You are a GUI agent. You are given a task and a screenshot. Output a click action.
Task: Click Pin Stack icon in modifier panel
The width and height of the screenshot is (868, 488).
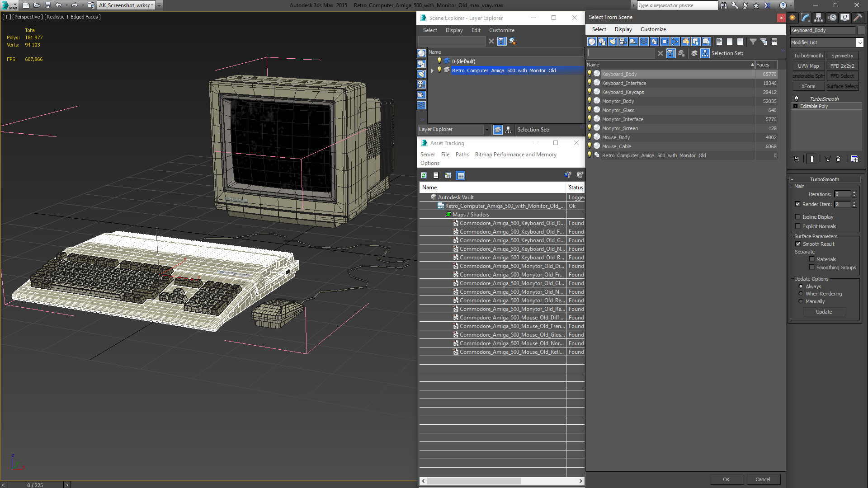(x=796, y=159)
